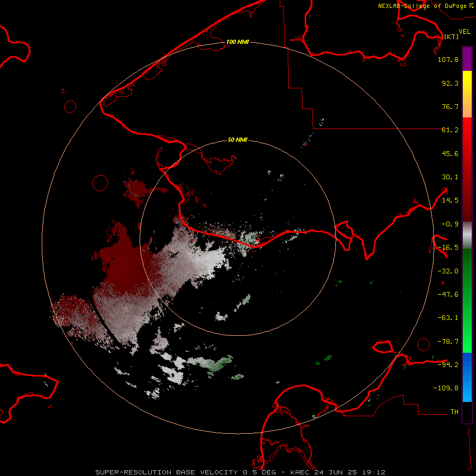Click the [KT] units label

(x=452, y=36)
